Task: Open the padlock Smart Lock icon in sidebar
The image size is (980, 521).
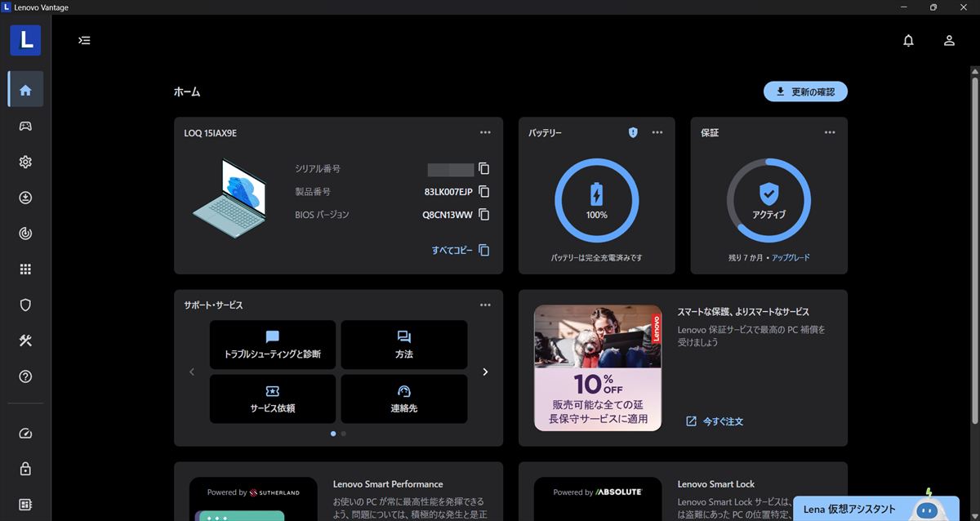Action: (x=25, y=469)
